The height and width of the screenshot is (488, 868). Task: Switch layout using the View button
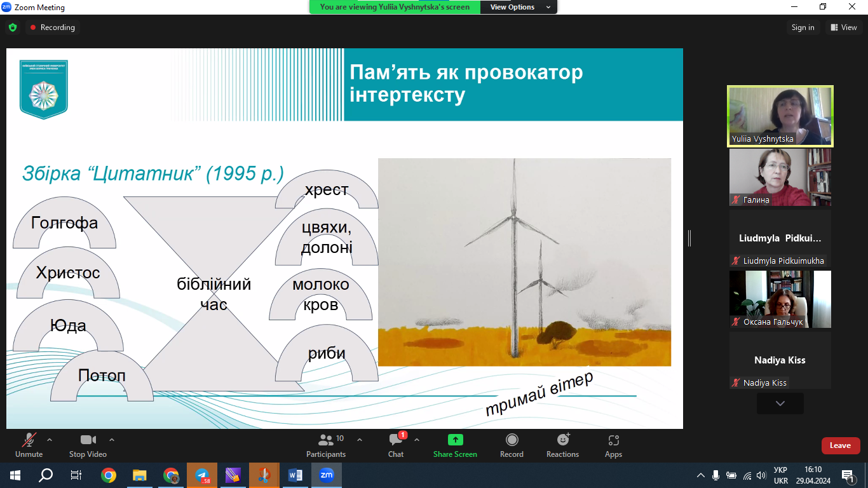(844, 27)
